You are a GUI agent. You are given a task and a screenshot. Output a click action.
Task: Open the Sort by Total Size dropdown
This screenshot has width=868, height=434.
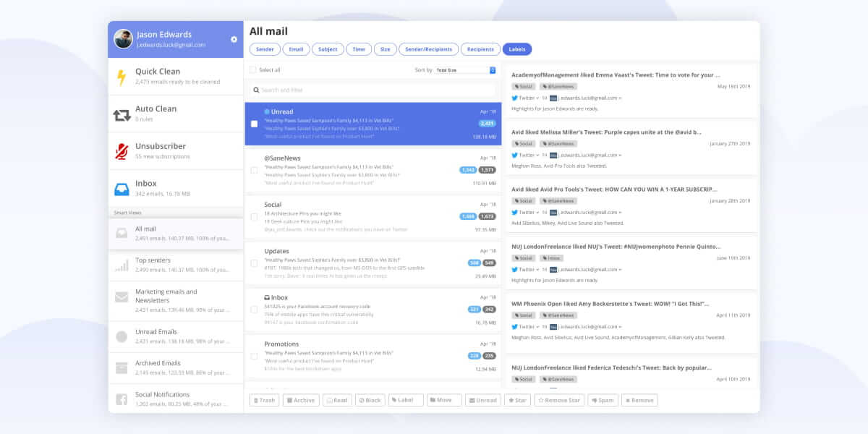[x=465, y=70]
